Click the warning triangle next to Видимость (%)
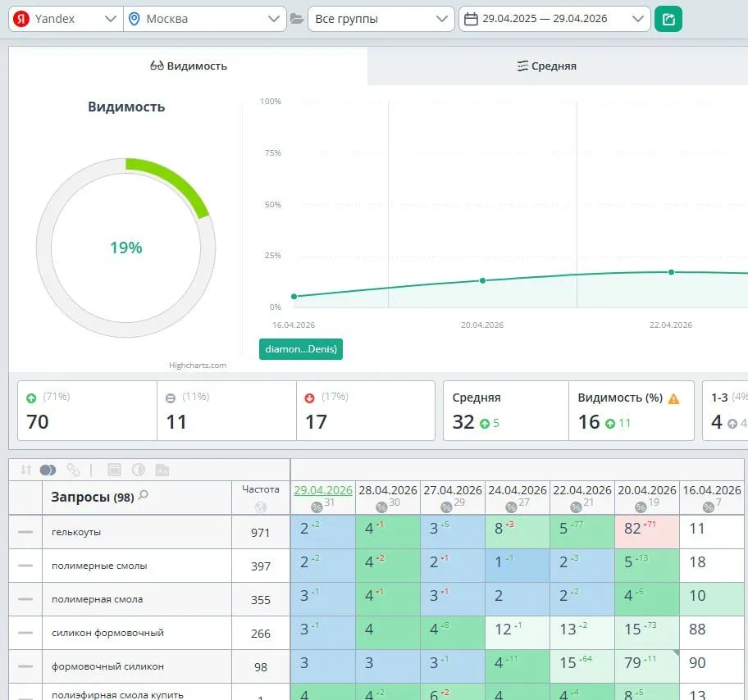 (x=674, y=398)
